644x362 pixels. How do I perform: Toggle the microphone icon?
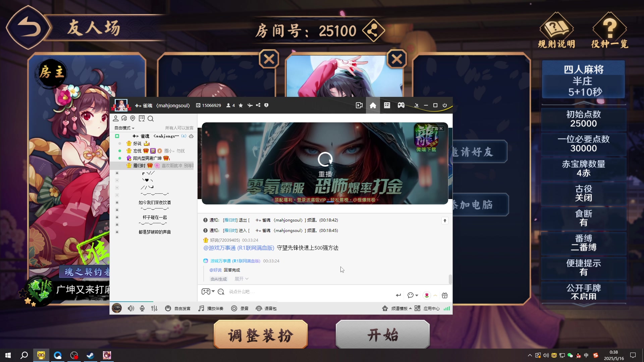[x=142, y=308]
